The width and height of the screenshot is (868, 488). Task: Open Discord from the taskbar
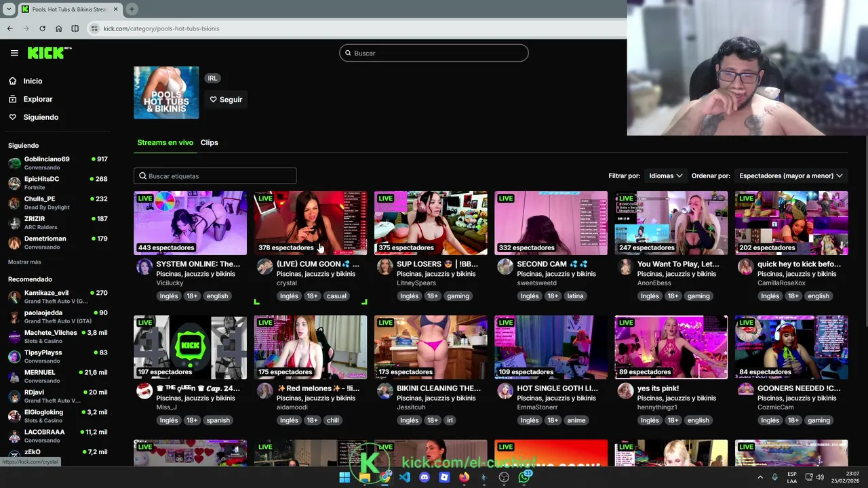coord(425,477)
